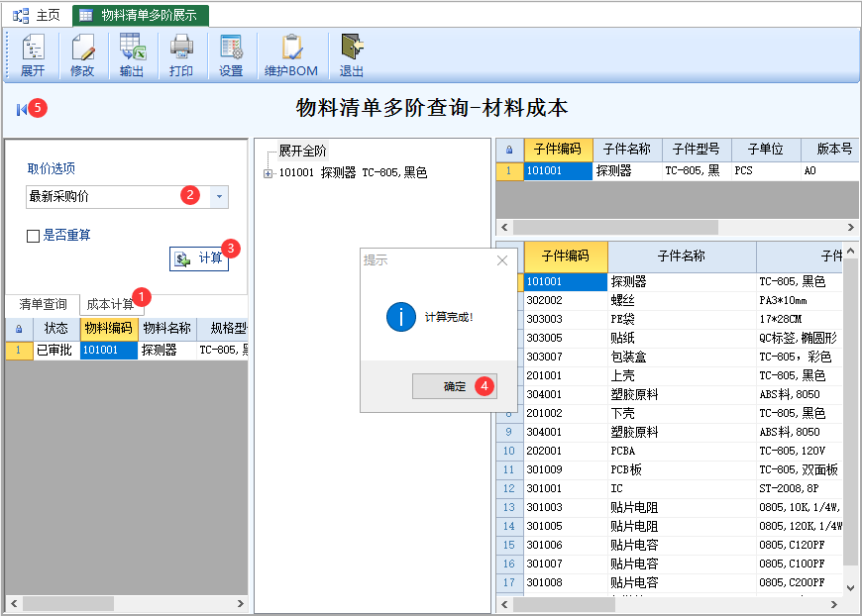Switch to the 清单查询 tab
This screenshot has height=616, width=862.
point(43,304)
